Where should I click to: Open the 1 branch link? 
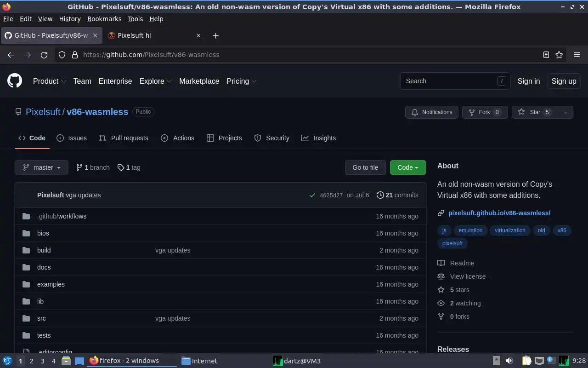[x=93, y=167]
